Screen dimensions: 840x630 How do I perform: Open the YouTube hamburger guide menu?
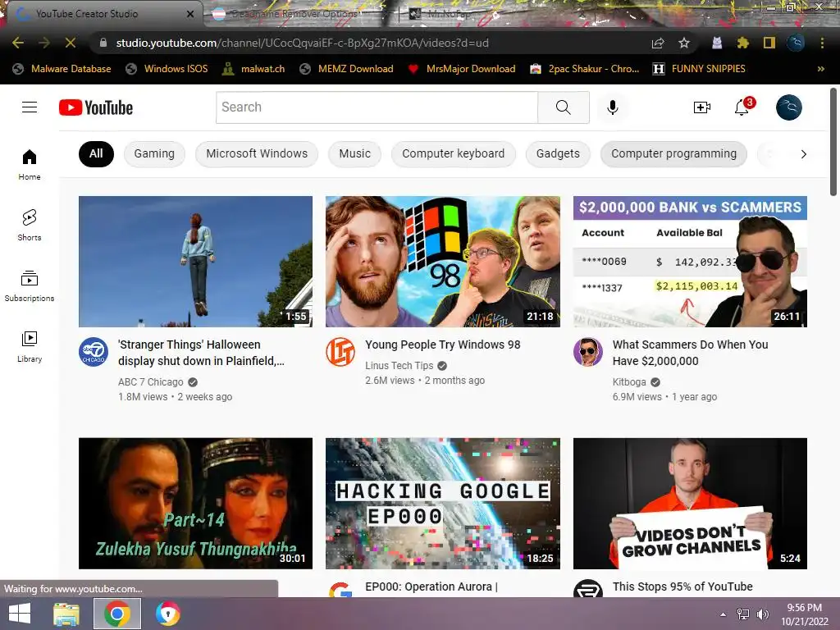(30, 107)
